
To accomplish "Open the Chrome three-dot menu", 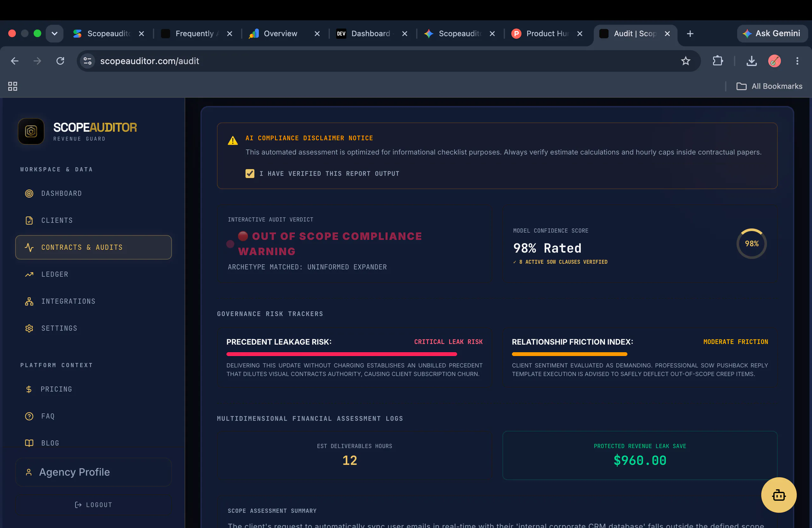I will click(797, 61).
